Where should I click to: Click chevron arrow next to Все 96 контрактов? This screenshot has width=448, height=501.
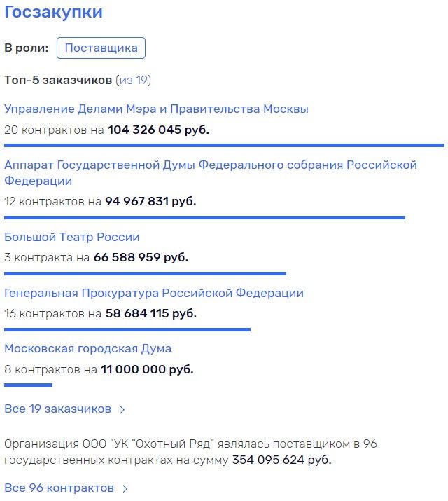coord(125,489)
